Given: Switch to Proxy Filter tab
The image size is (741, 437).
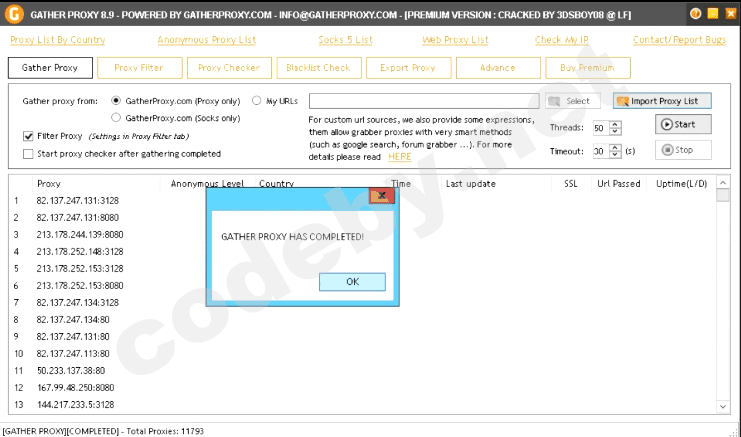Looking at the screenshot, I should click(x=139, y=68).
